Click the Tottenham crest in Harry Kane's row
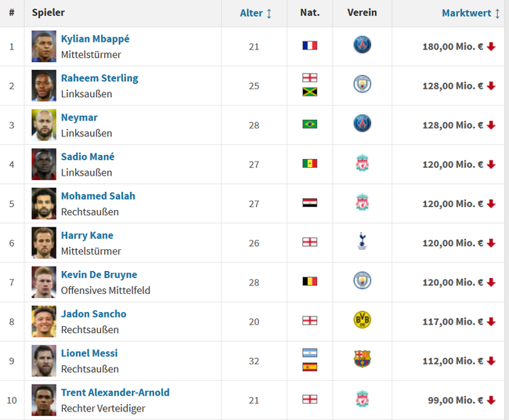509x420 pixels. (362, 242)
